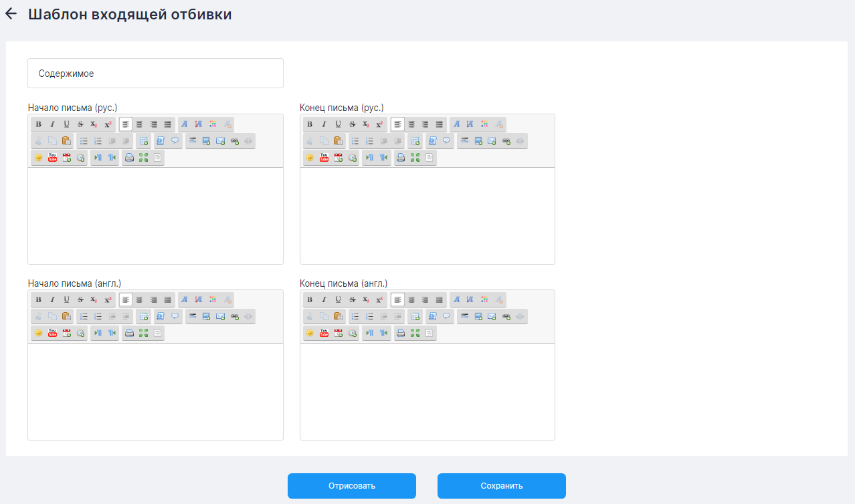
Task: Focus the Содержимое input field
Action: 155,74
